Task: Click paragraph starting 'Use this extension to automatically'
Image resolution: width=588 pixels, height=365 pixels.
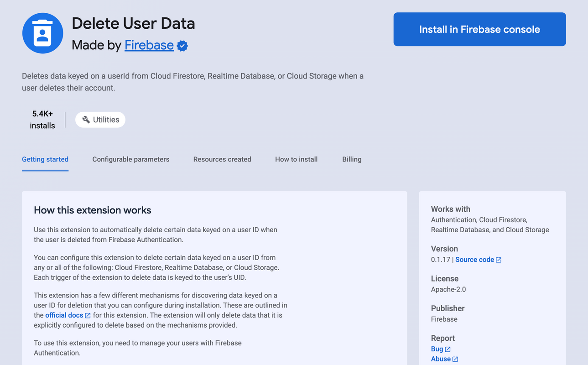Action: point(156,235)
